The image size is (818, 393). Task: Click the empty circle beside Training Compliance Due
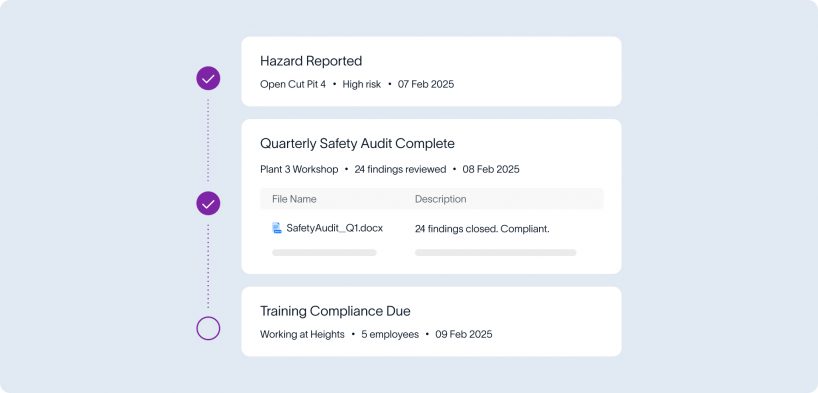(x=208, y=328)
